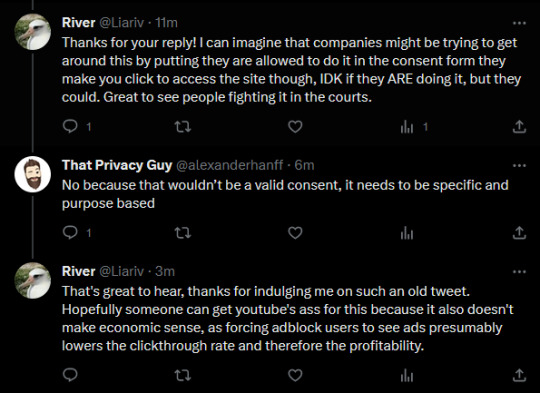
Task: Reply to River's 11m tweet
Action: 70,126
